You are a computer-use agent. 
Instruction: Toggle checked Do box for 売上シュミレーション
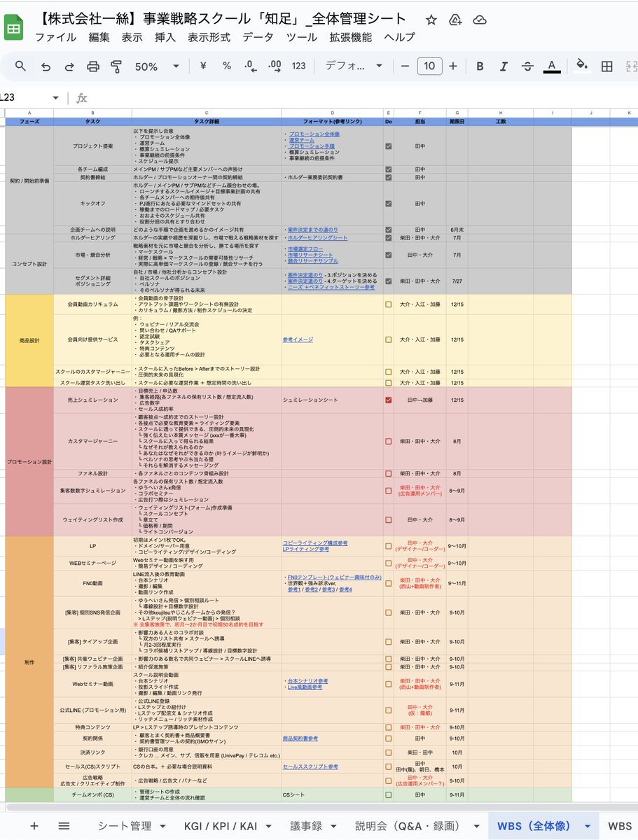[x=388, y=400]
